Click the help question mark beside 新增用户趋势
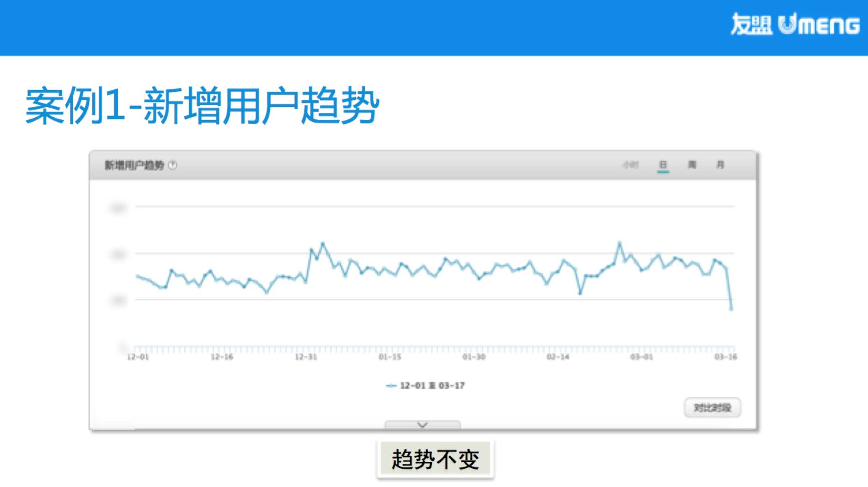The height and width of the screenshot is (487, 868). pos(173,165)
